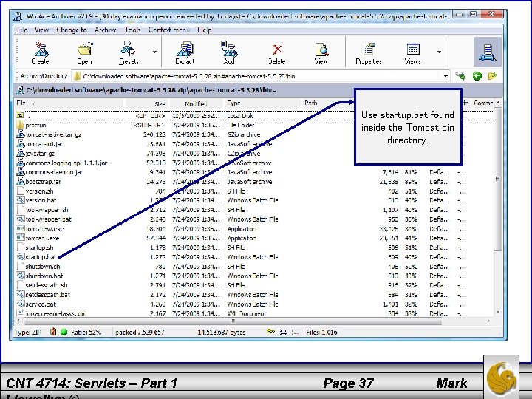This screenshot has width=532, height=399.
Task: Click the bootstrap.jar archive icon
Action: (21, 182)
